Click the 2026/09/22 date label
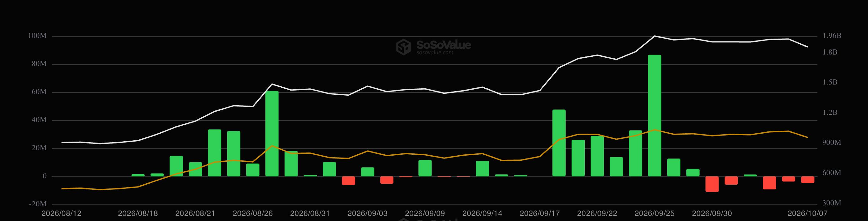This screenshot has width=868, height=221. pyautogui.click(x=597, y=213)
